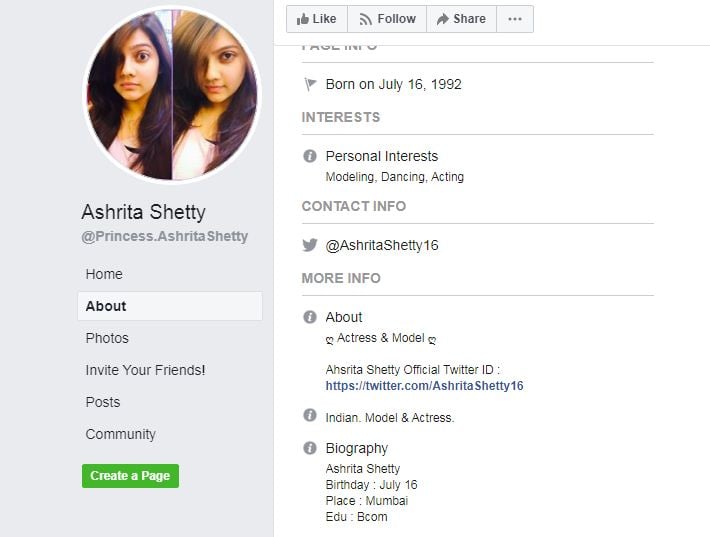
Task: Open the Ashrita Shetty profile picture
Action: (x=172, y=95)
